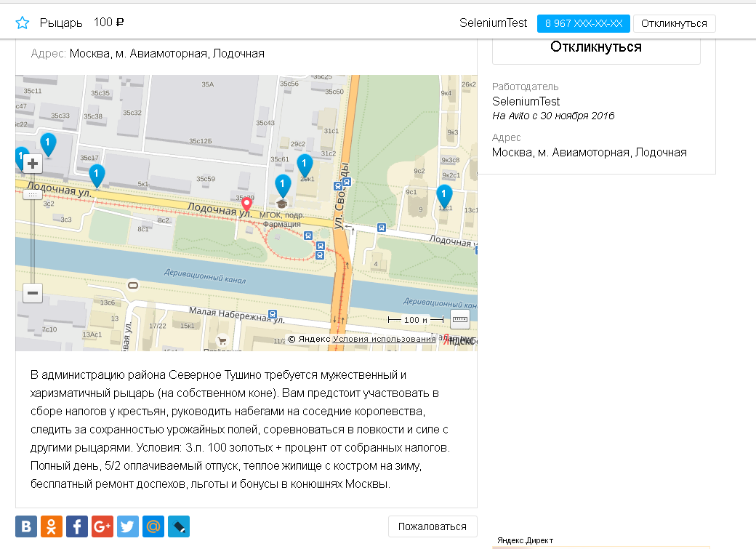Click bus stop icon near Малая Набережная
The height and width of the screenshot is (549, 756).
(x=273, y=314)
